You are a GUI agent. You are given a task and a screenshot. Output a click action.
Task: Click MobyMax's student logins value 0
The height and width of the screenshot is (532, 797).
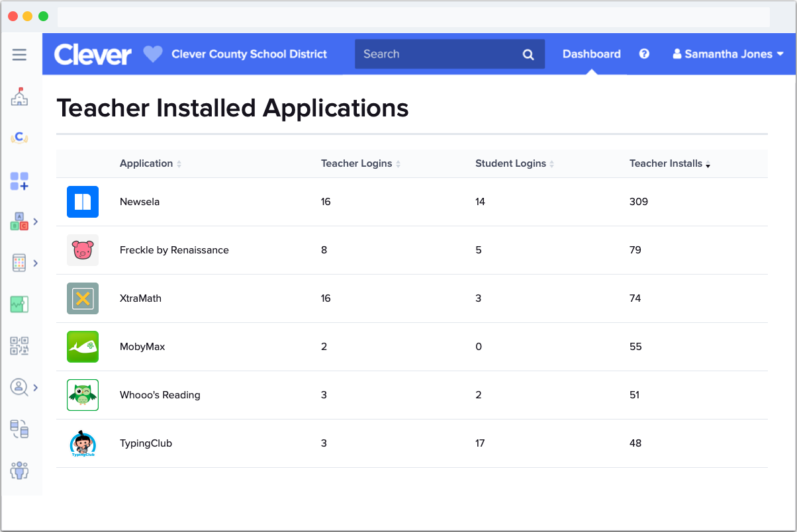pos(479,347)
